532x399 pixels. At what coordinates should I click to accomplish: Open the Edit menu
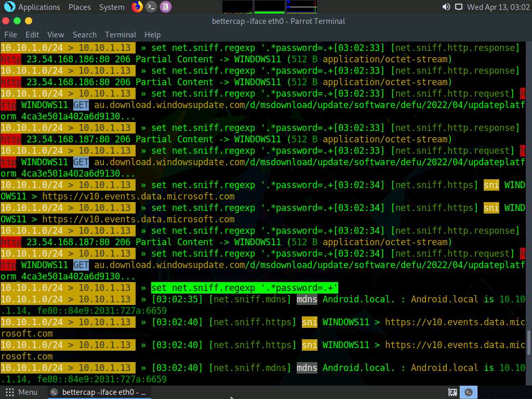pyautogui.click(x=32, y=34)
